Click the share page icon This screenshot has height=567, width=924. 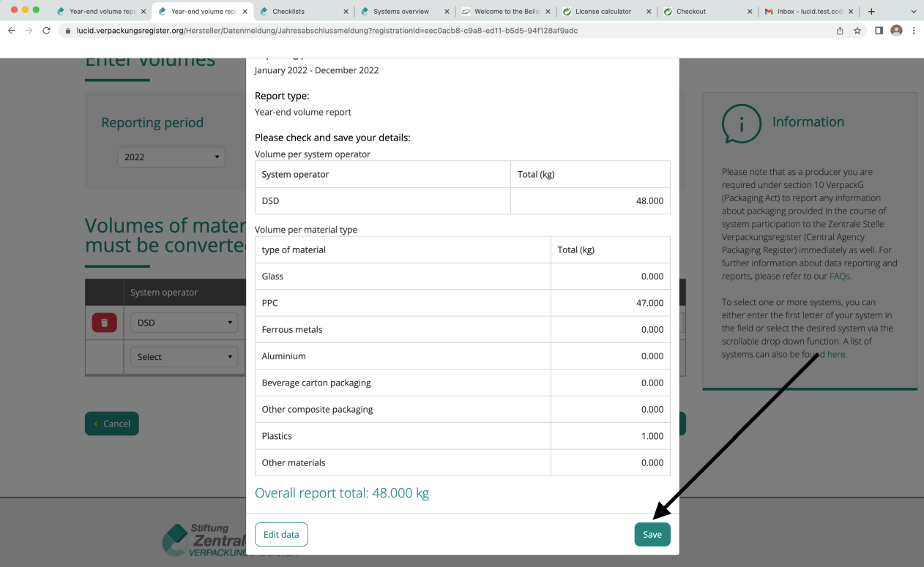pos(840,31)
